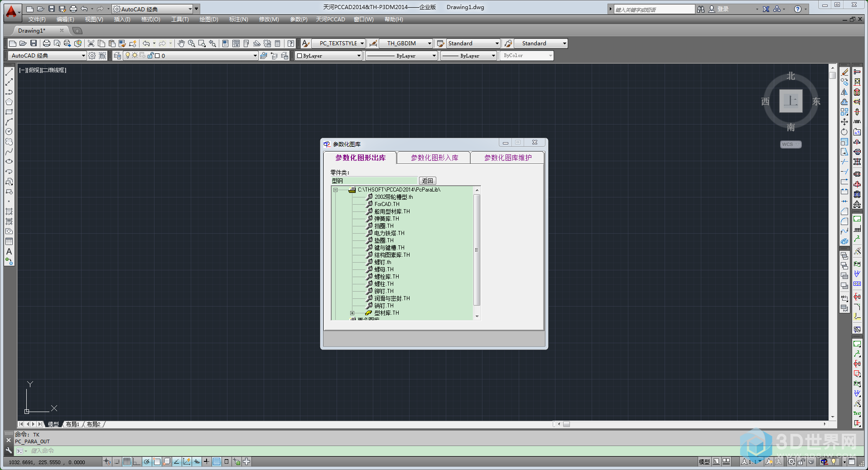Toggle Snap Mode in the status bar
This screenshot has width=868, height=470.
tap(117, 461)
